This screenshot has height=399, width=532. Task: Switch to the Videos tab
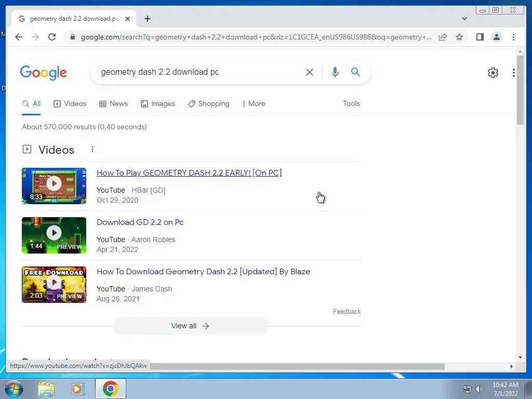70,104
